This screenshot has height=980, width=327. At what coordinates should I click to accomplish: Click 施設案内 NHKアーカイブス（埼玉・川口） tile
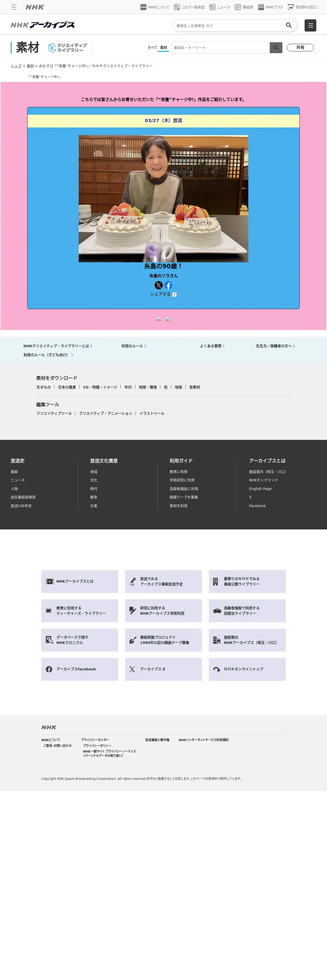(x=247, y=640)
